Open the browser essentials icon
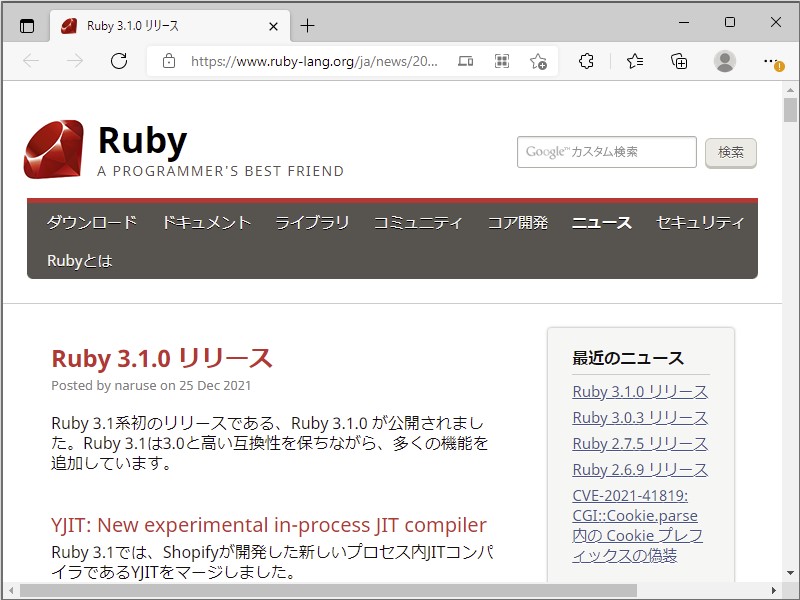 coord(587,61)
